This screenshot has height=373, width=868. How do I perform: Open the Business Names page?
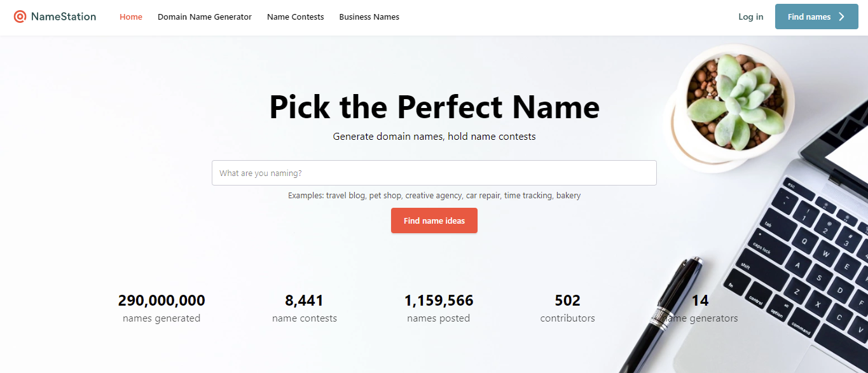[369, 17]
